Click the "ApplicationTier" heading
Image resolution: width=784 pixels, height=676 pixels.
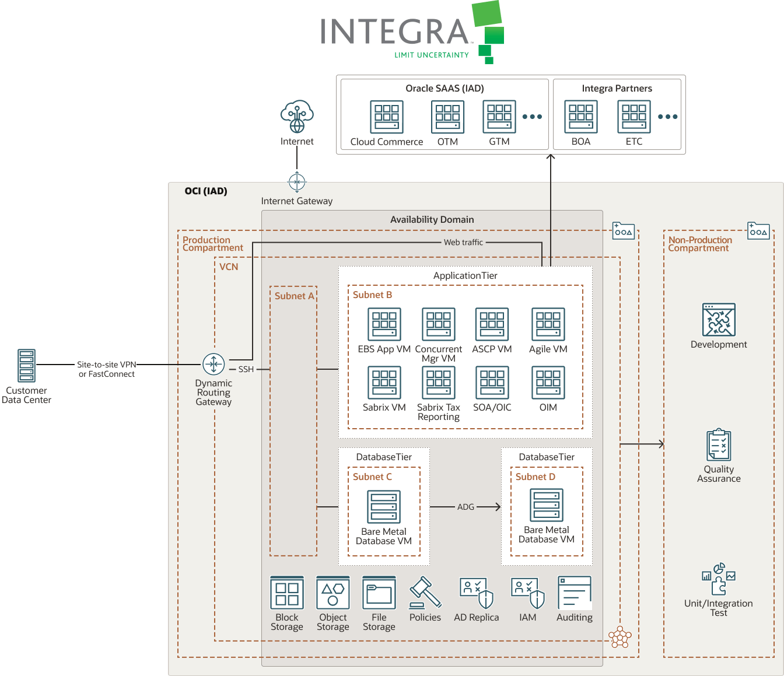466,276
